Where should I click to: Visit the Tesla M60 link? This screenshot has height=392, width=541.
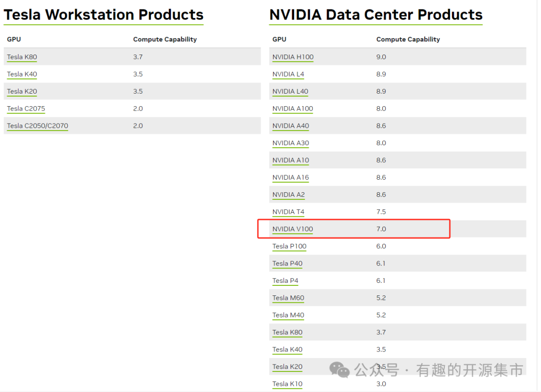[288, 298]
